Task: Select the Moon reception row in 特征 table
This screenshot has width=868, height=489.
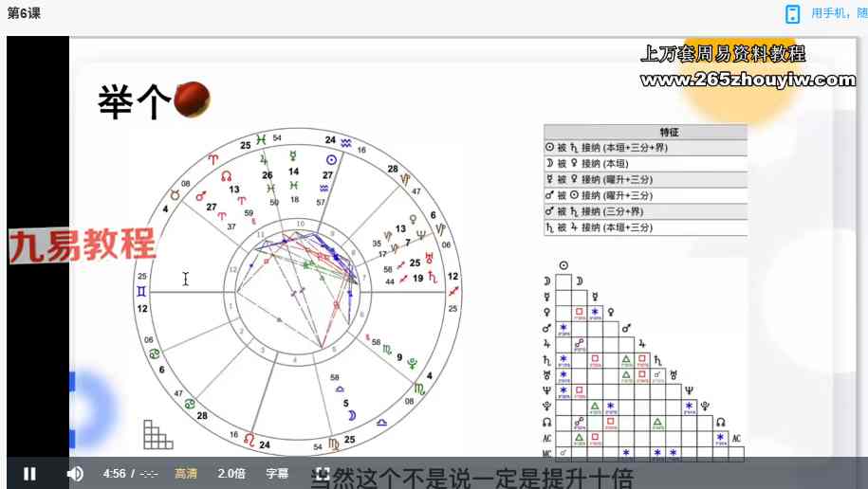Action: pyautogui.click(x=645, y=163)
